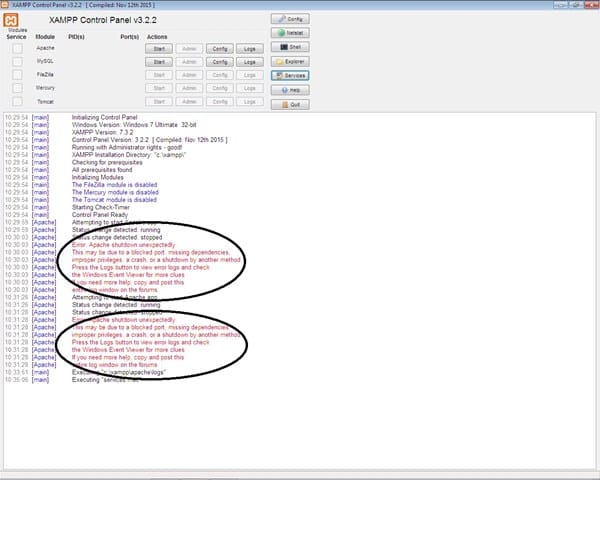Click log line 'XAMPP Installation Directory'
The image size is (600, 551).
coord(129,155)
